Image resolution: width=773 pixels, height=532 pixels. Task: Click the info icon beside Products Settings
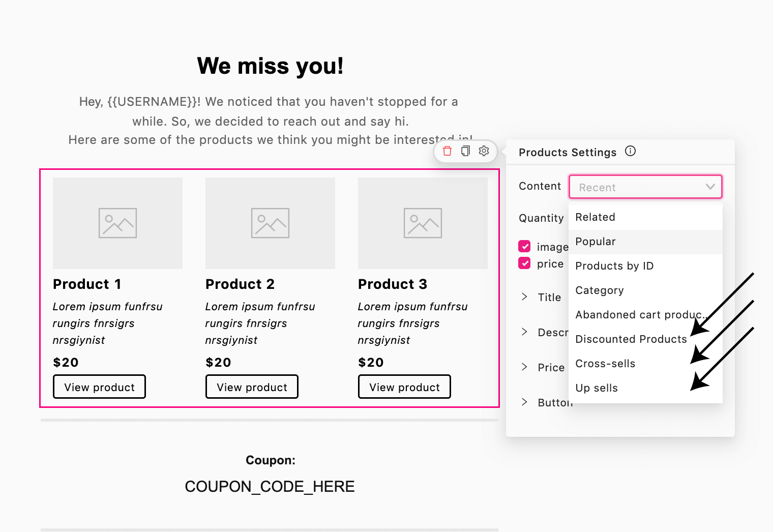(630, 151)
